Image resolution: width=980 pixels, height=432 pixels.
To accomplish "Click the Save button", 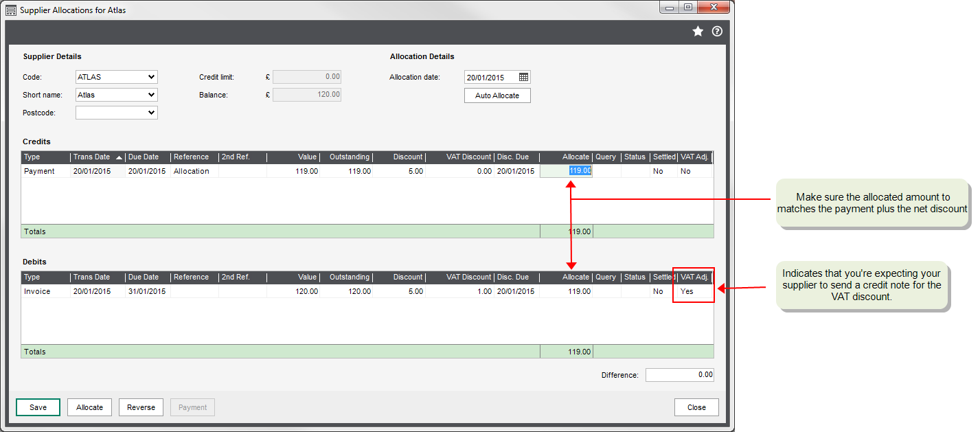I will [x=38, y=407].
